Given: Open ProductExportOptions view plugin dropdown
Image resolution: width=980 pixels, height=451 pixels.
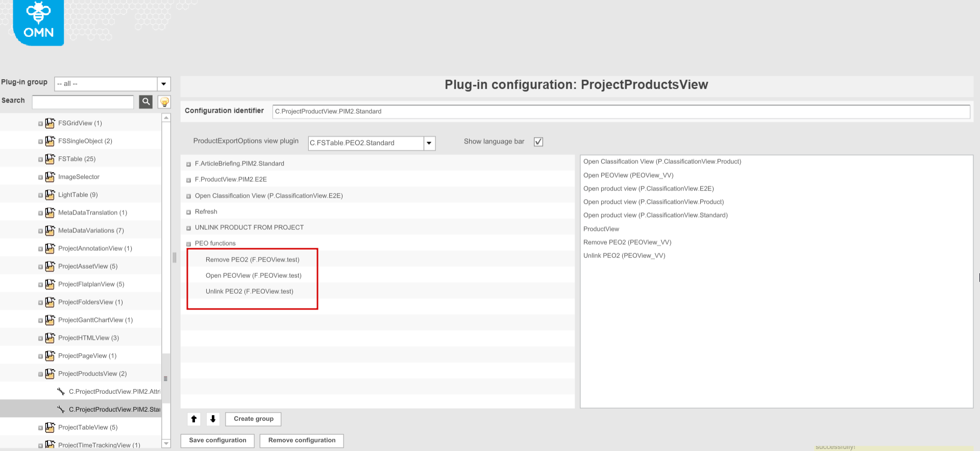Looking at the screenshot, I should (x=429, y=143).
